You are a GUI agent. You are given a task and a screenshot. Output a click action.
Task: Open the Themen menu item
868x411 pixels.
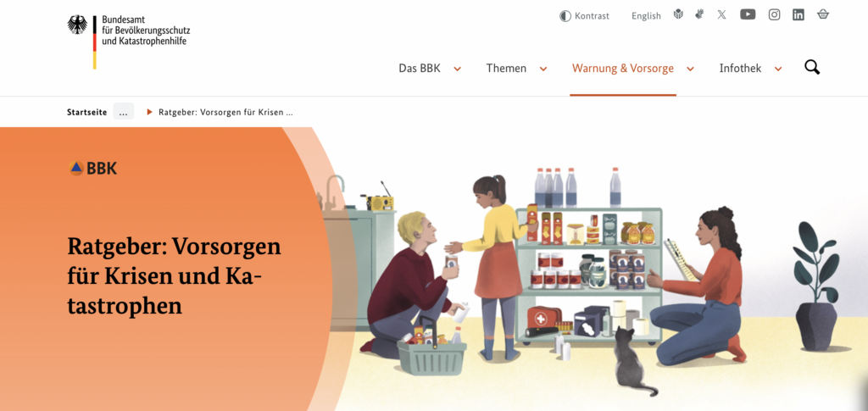pos(507,69)
